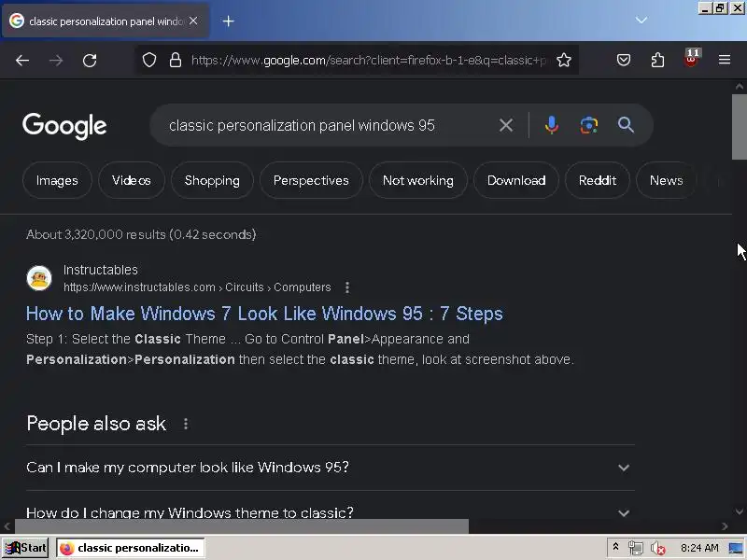Click horizontal scroll right arrow
The height and width of the screenshot is (560, 747).
click(725, 526)
